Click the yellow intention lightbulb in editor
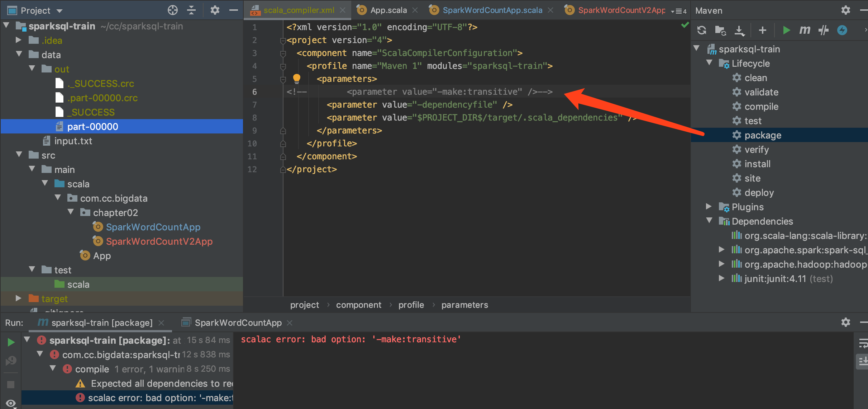This screenshot has width=868, height=409. click(297, 78)
